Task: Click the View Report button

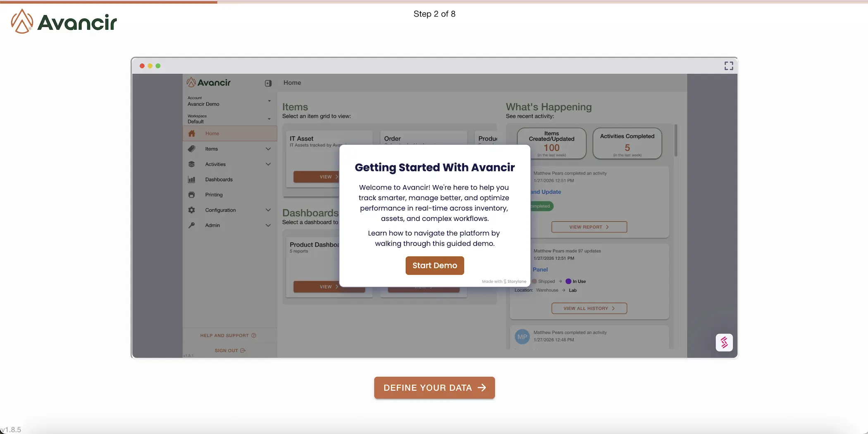Action: click(x=589, y=227)
